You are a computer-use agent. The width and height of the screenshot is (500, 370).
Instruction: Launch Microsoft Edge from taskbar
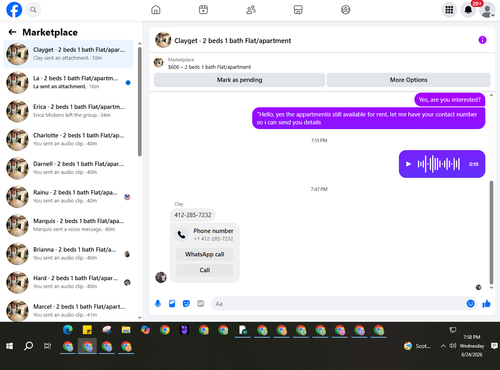pyautogui.click(x=68, y=330)
